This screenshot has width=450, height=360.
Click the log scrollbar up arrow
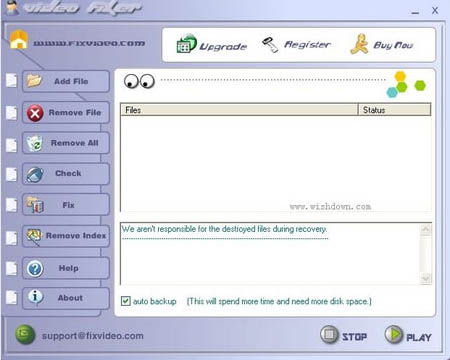click(x=426, y=229)
